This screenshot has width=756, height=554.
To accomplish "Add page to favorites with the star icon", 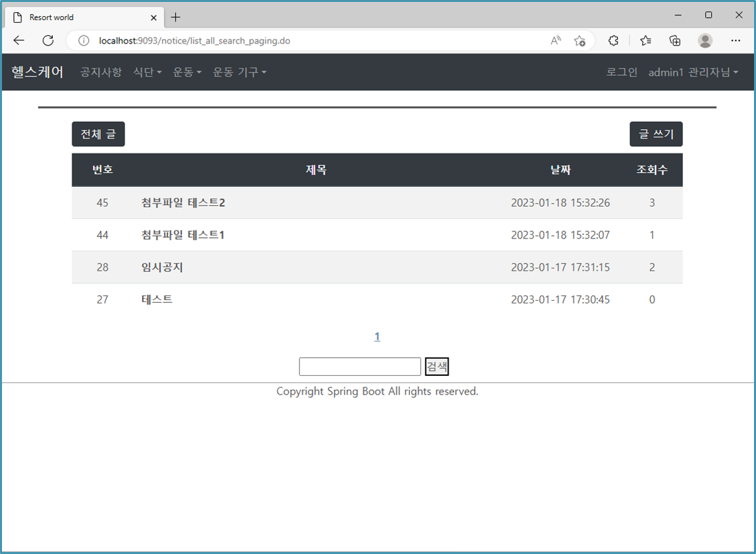I will click(x=580, y=40).
